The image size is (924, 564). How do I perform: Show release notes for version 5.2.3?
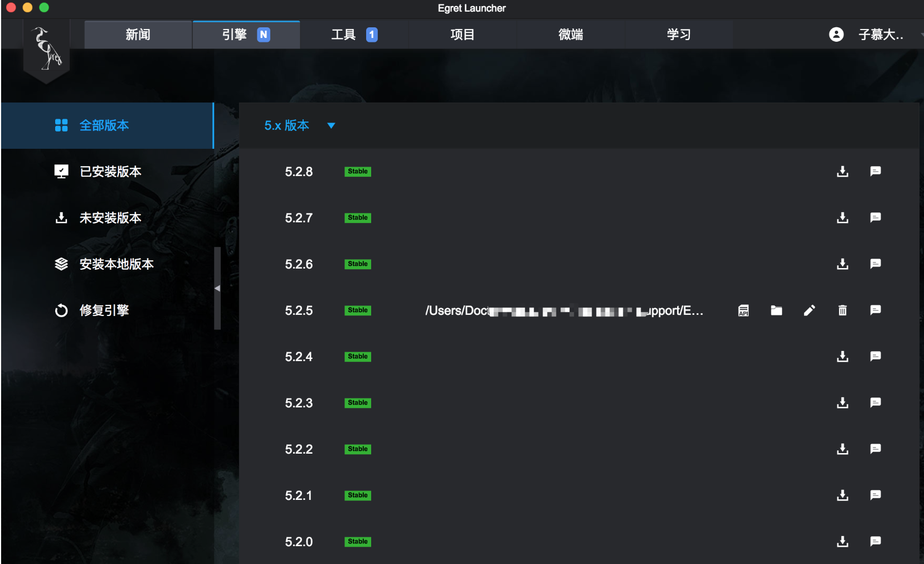pos(876,402)
